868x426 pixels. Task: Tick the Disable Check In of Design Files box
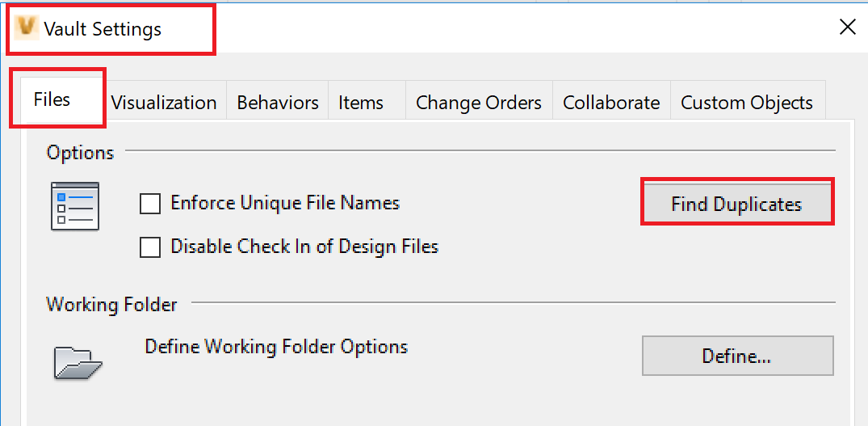coord(150,247)
